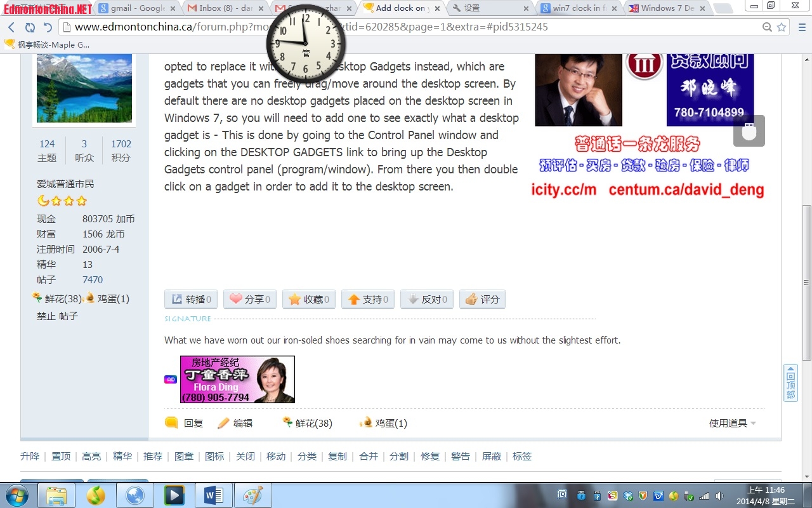Expand the 使用道具 dropdown
This screenshot has width=812, height=508.
pyautogui.click(x=733, y=424)
